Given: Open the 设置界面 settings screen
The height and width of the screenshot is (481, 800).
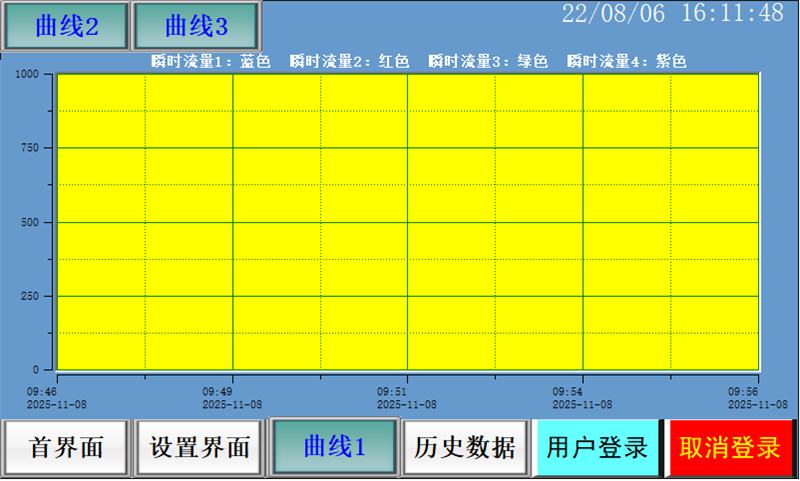Looking at the screenshot, I should (x=200, y=447).
